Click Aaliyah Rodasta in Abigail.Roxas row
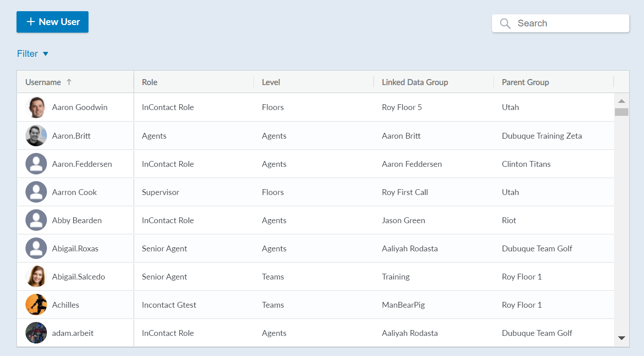Image resolution: width=644 pixels, height=356 pixels. coord(410,249)
